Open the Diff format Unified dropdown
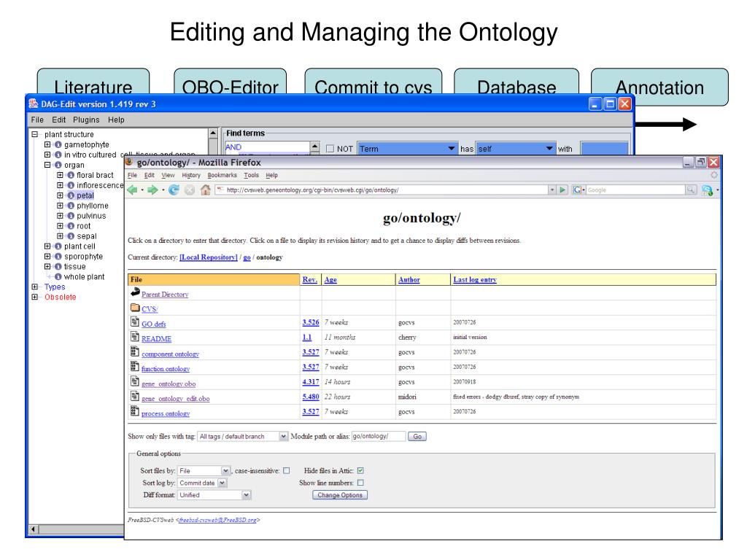747x560 pixels. coord(214,495)
